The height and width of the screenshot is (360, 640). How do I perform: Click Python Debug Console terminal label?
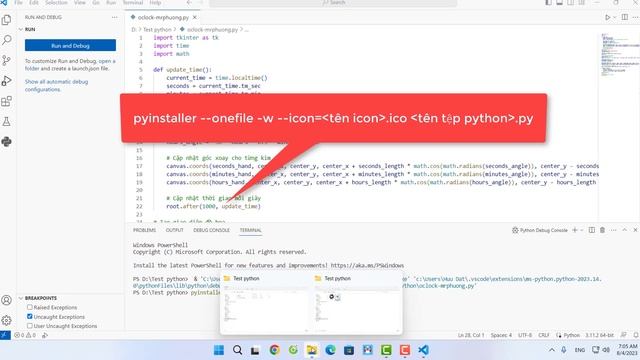[540, 230]
